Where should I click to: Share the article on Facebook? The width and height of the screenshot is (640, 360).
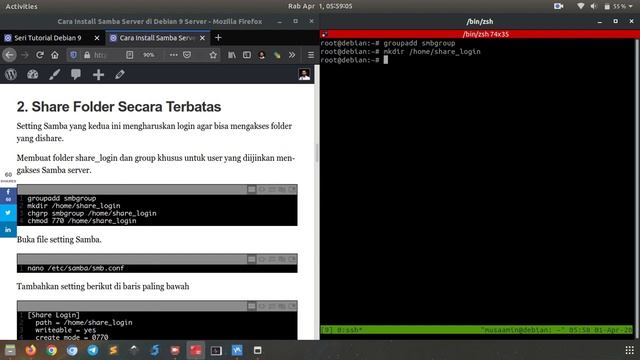(x=8, y=195)
